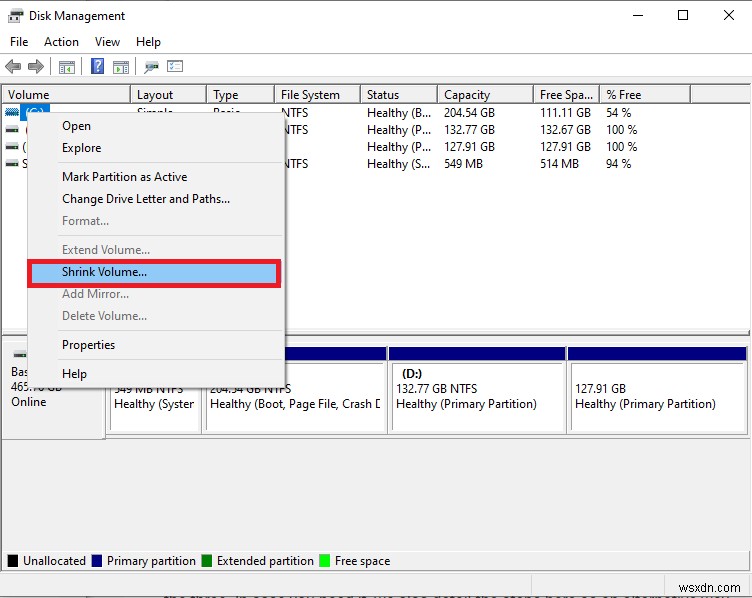752x598 pixels.
Task: Choose Help in the context menu
Action: pos(156,374)
